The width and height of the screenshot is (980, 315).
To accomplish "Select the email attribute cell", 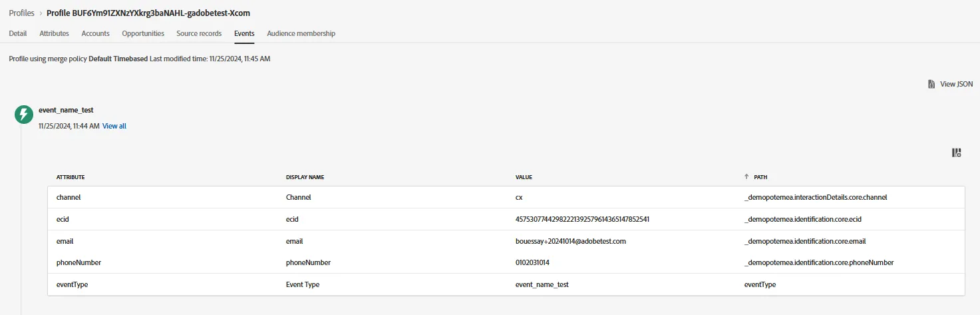I will pyautogui.click(x=65, y=241).
